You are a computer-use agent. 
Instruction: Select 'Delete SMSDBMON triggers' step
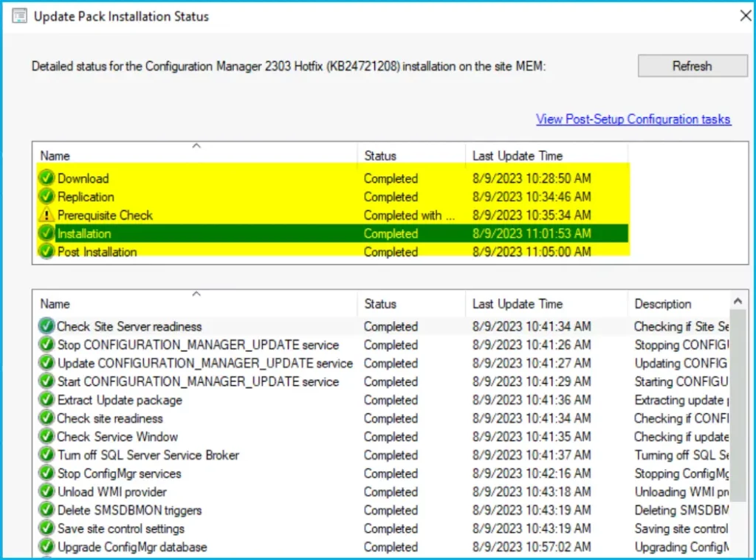[x=129, y=510]
